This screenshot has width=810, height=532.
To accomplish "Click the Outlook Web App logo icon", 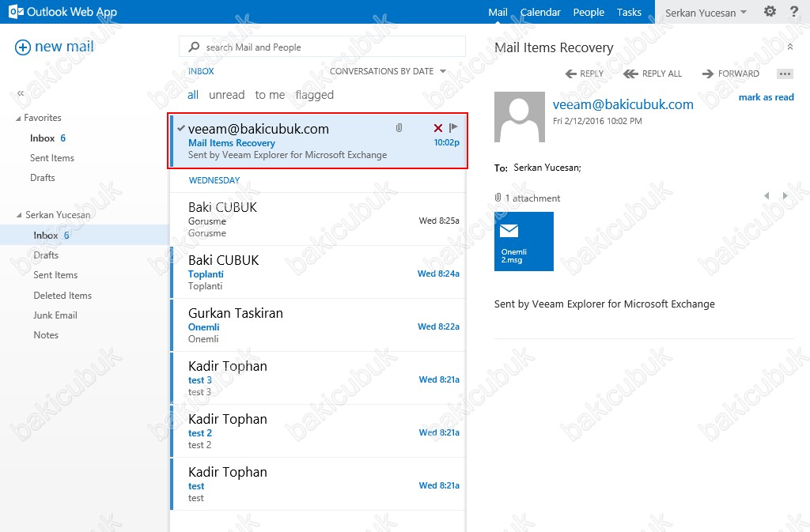I will (x=16, y=12).
